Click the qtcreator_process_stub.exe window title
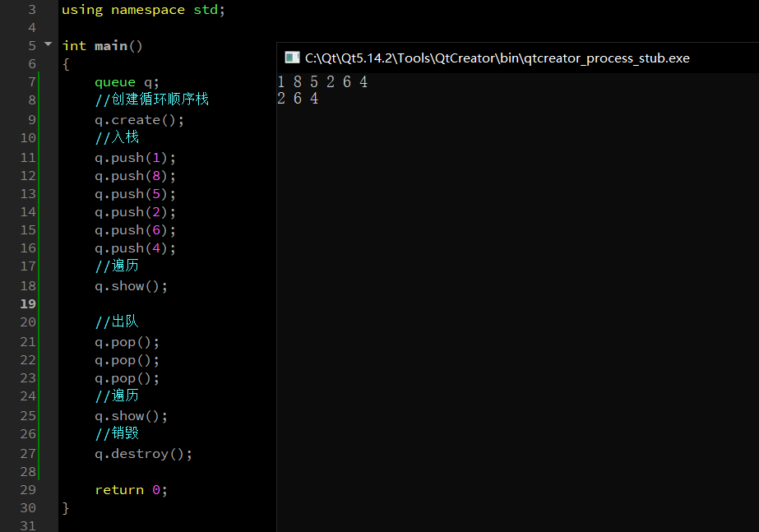This screenshot has height=532, width=759. click(498, 58)
